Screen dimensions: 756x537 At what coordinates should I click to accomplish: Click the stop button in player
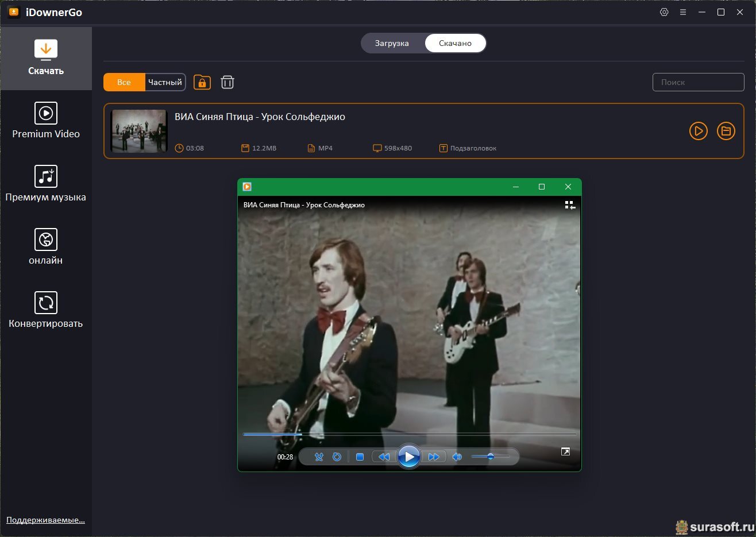click(x=360, y=457)
